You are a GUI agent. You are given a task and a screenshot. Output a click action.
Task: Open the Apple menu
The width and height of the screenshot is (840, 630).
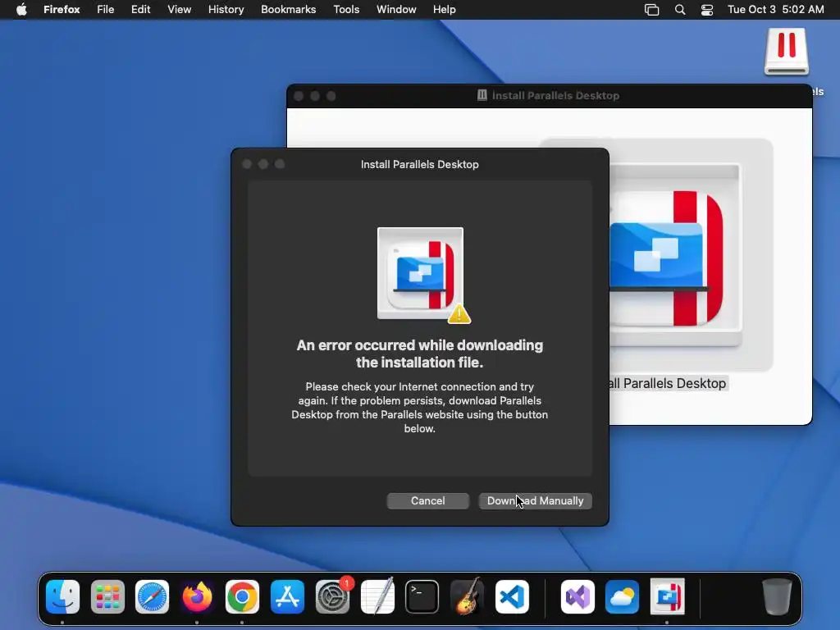pos(21,10)
